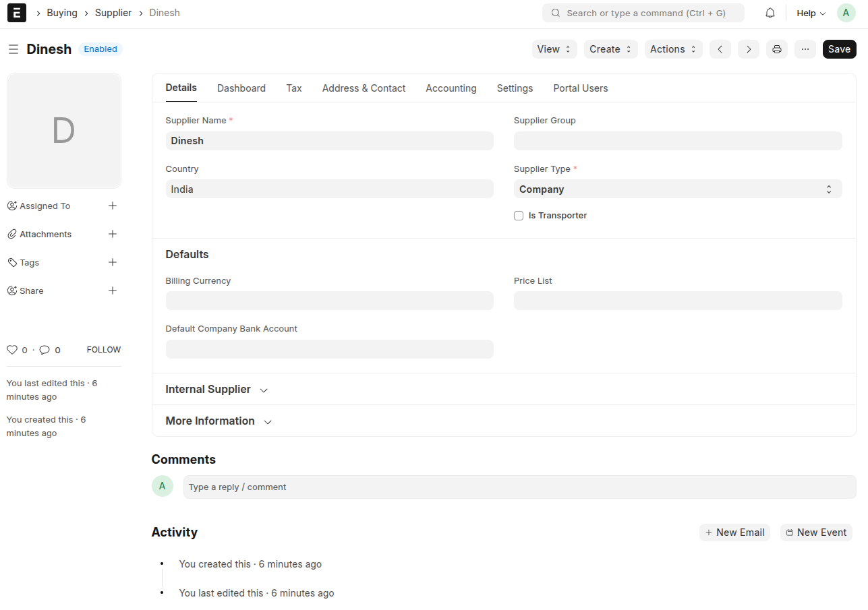Add an attachment with plus icon
Screen dimensions: 868x610
click(x=113, y=234)
